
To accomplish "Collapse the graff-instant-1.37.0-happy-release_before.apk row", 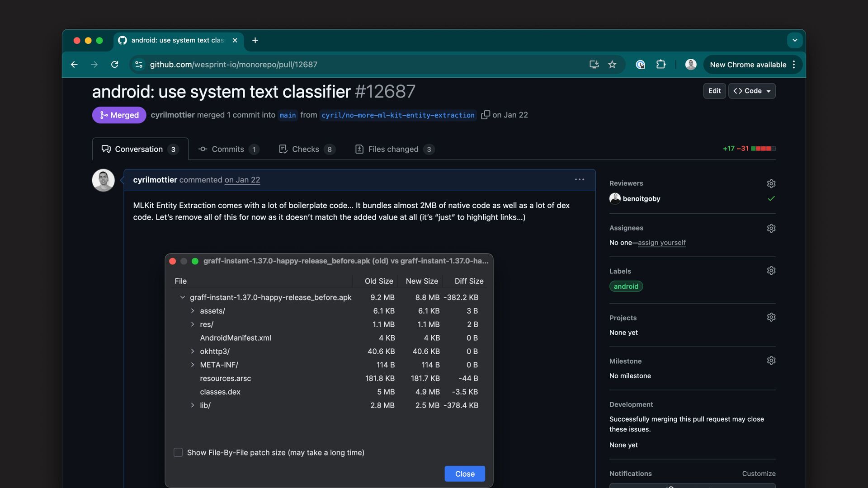I will (x=183, y=297).
